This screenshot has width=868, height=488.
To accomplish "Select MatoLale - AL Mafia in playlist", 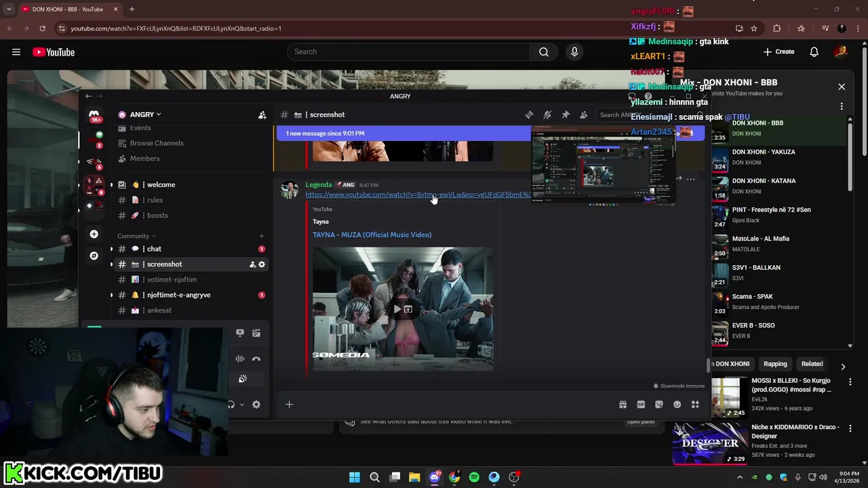I will coord(780,244).
